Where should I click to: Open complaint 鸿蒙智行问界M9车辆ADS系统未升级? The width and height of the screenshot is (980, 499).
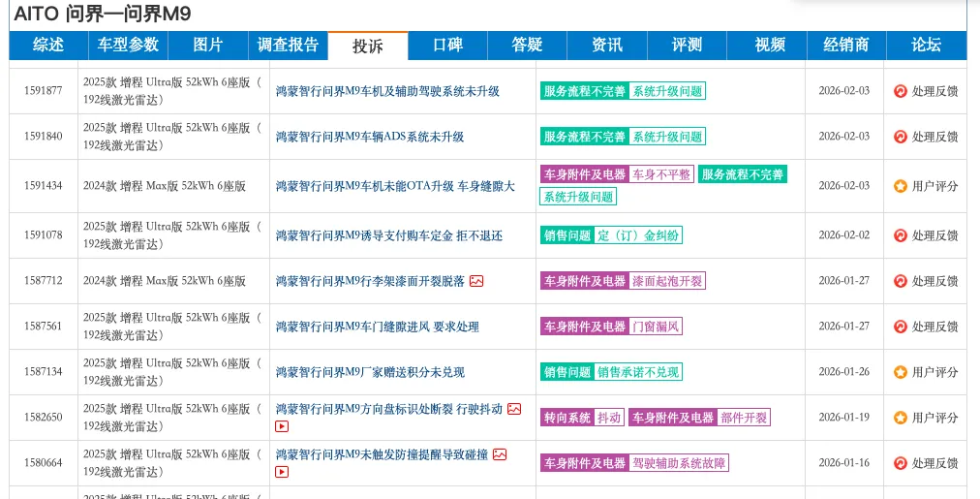click(370, 137)
